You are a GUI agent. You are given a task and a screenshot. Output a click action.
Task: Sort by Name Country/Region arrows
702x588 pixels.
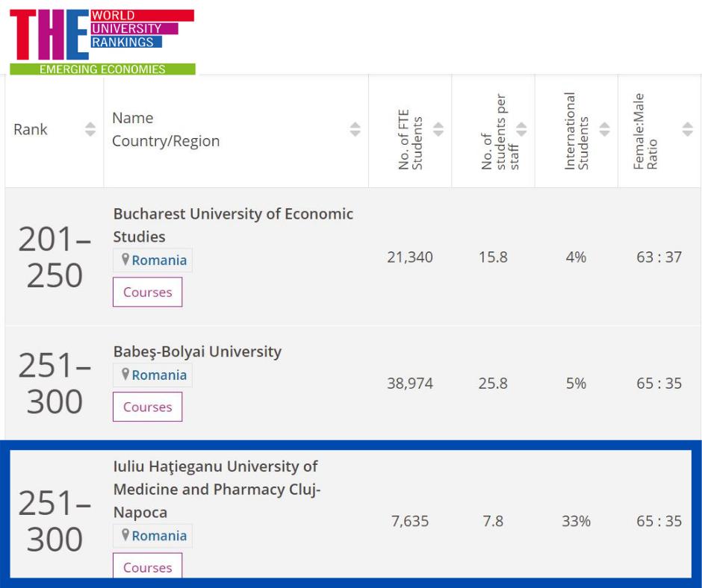tap(355, 129)
